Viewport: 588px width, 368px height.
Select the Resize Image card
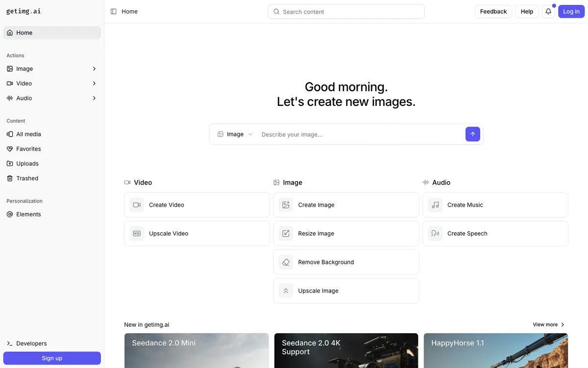346,234
